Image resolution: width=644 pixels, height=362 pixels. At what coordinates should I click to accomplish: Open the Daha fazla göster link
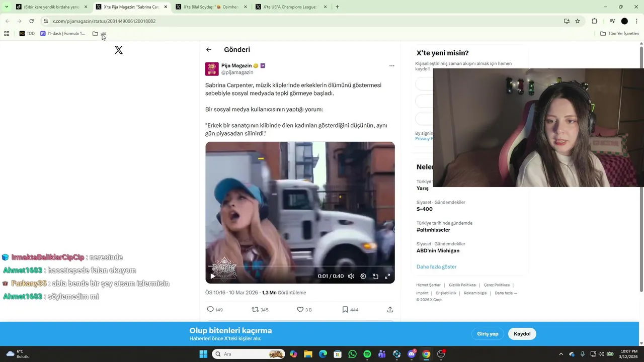point(436,266)
